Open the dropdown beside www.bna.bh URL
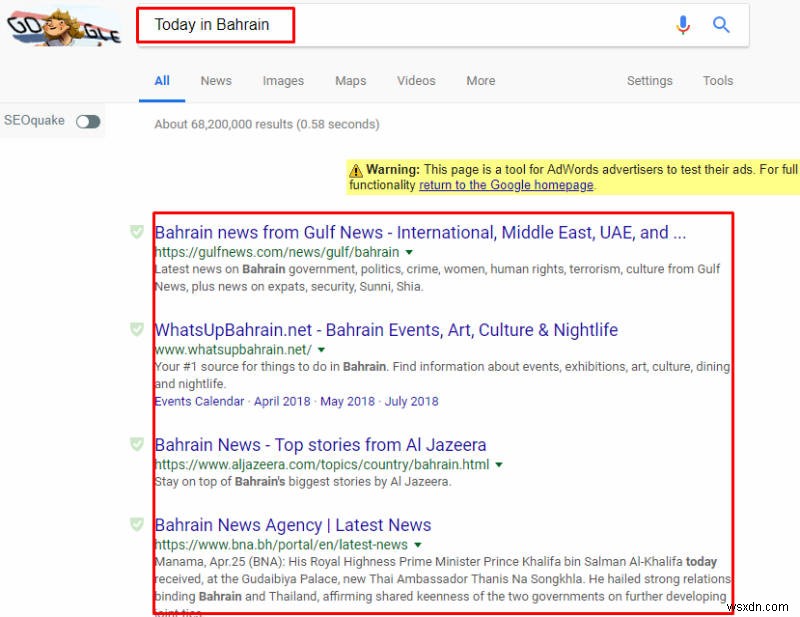This screenshot has height=617, width=800. 417,545
